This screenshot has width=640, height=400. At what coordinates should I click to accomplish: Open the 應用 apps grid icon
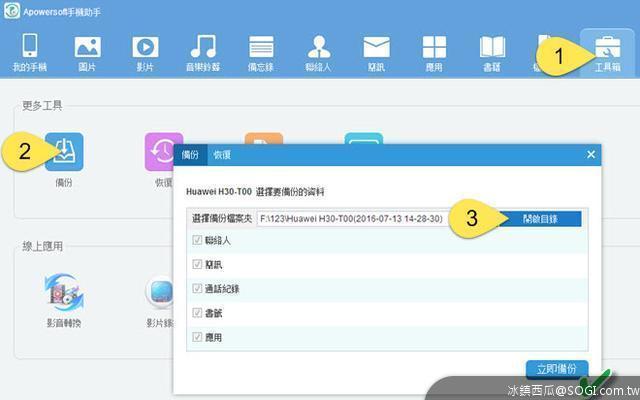(434, 50)
